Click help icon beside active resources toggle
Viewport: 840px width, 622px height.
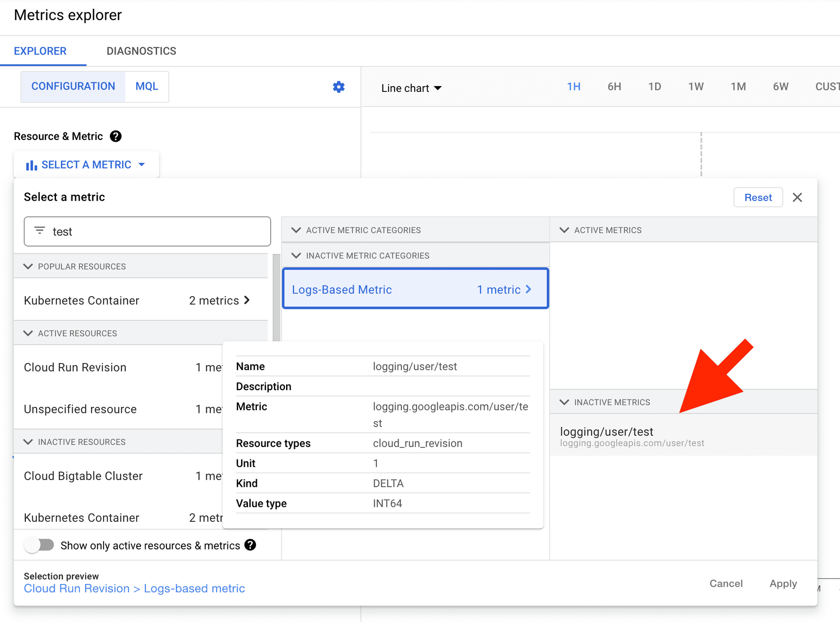click(250, 545)
